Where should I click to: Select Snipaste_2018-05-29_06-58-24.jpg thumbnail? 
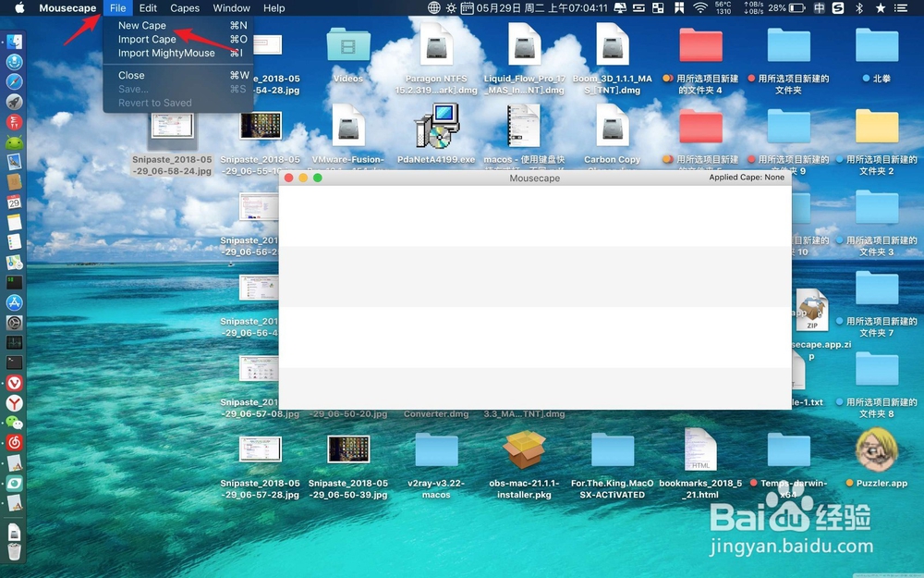[x=172, y=126]
